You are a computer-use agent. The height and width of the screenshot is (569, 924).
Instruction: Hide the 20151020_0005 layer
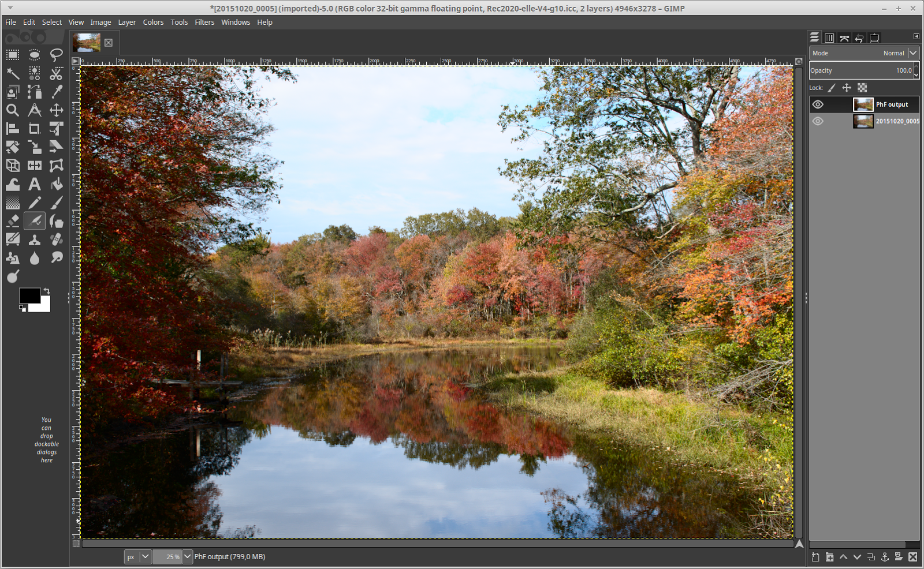pos(818,121)
